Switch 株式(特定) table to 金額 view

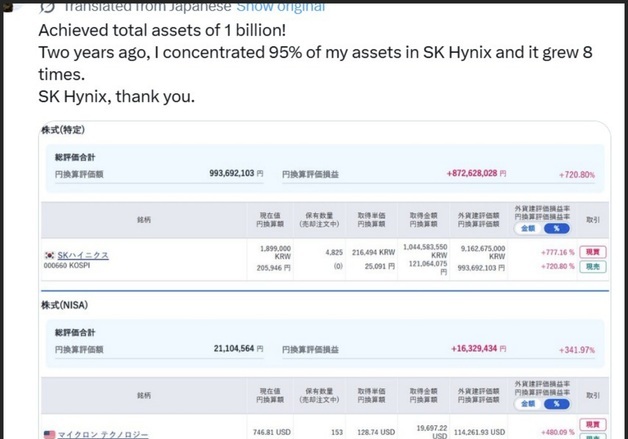coord(528,228)
